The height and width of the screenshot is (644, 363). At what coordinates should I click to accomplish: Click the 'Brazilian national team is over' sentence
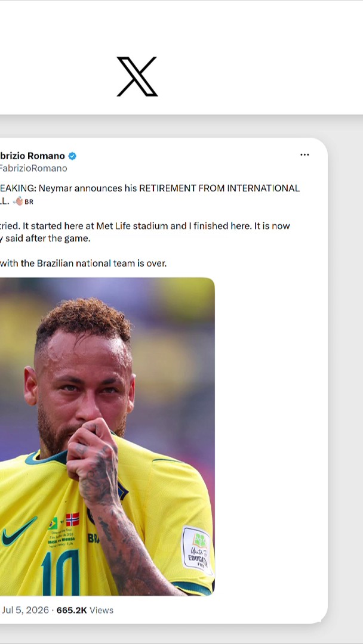(102, 264)
